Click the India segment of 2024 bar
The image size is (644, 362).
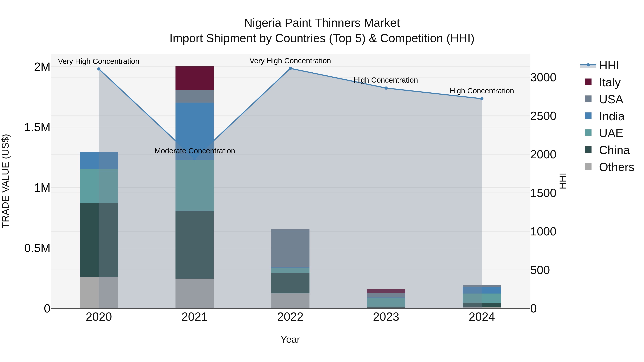coord(482,290)
